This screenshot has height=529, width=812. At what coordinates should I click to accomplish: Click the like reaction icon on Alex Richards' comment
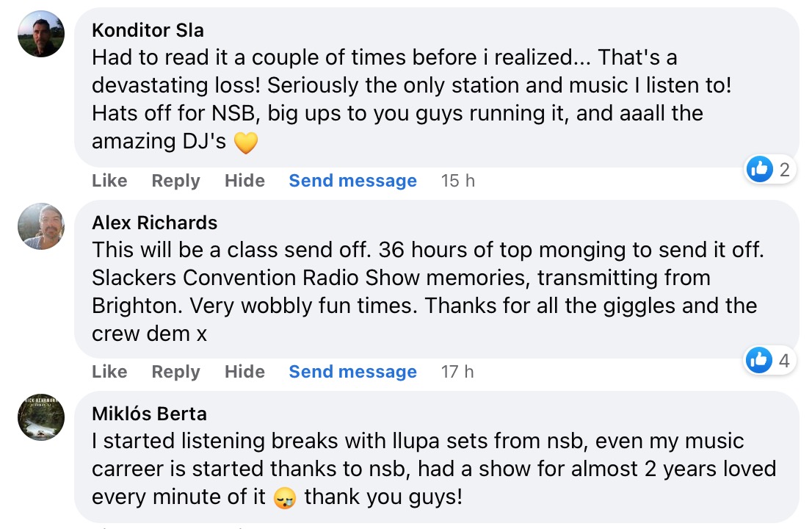(x=760, y=360)
